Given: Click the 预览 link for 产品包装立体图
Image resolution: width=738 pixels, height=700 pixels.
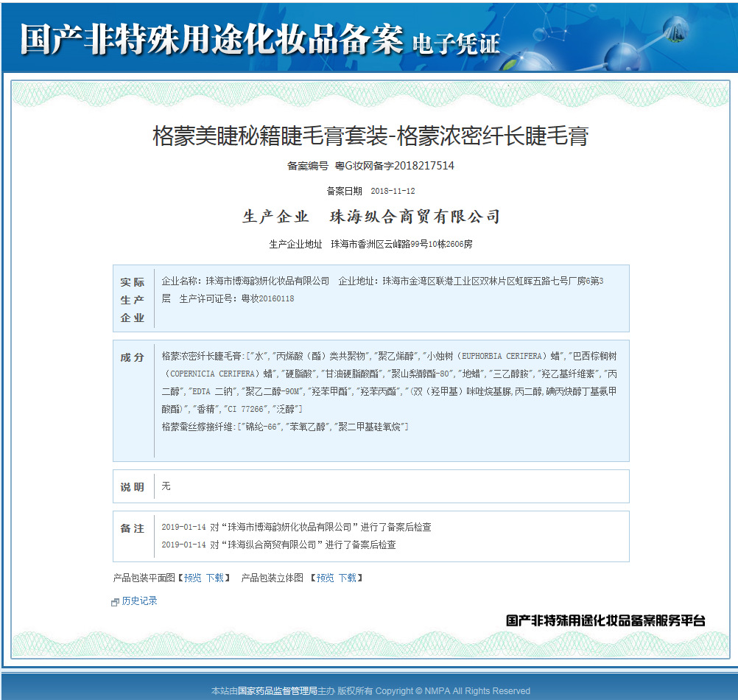Looking at the screenshot, I should 326,578.
